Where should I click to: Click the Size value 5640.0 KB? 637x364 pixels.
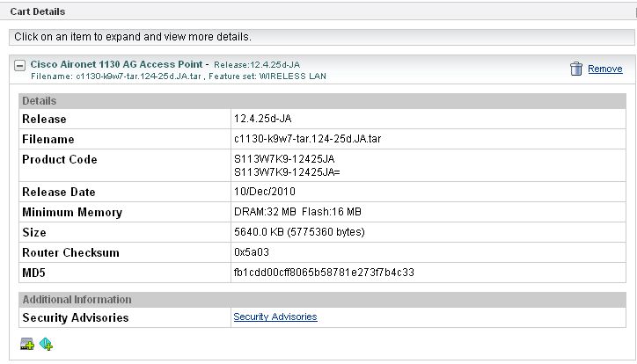(x=298, y=232)
